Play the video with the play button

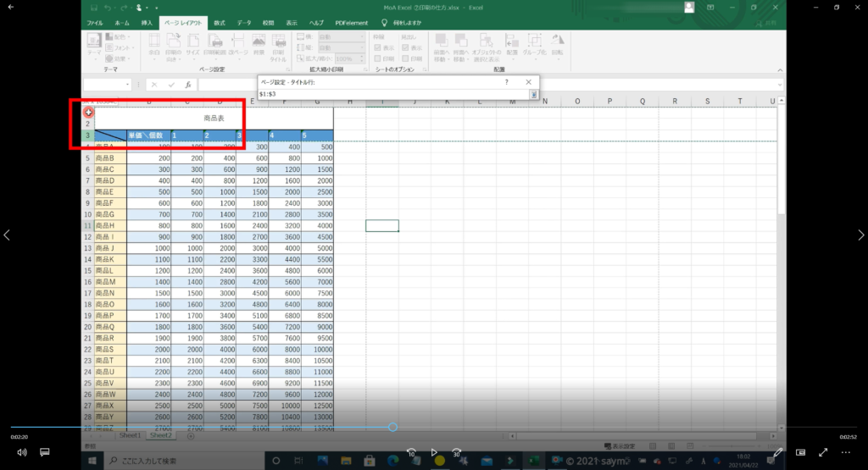[434, 452]
